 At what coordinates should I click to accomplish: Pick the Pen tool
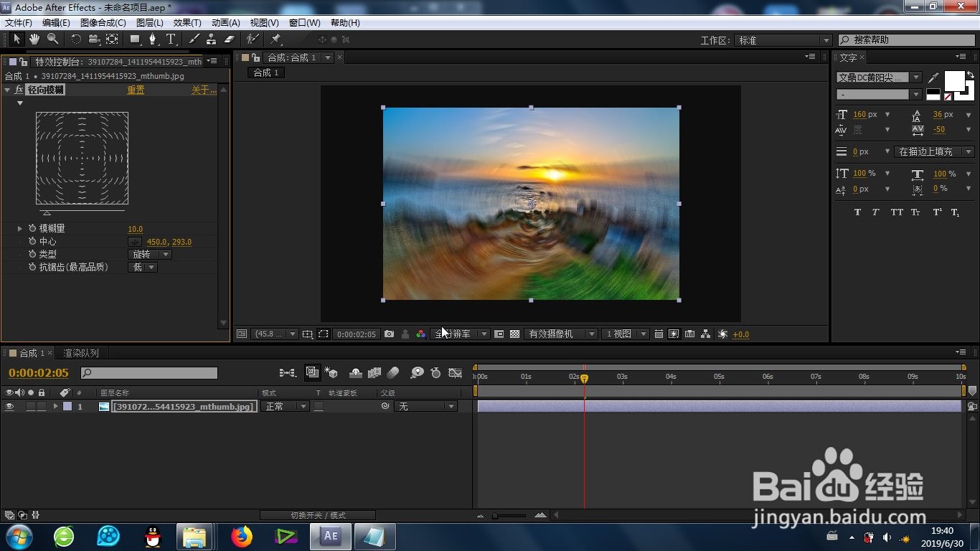point(152,39)
